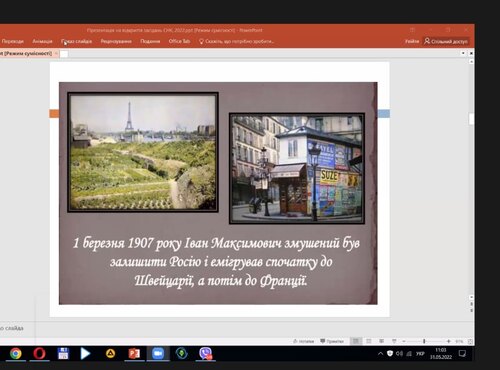Open Google Chrome from the taskbar
Screen dimensions: 500x370
16,353
